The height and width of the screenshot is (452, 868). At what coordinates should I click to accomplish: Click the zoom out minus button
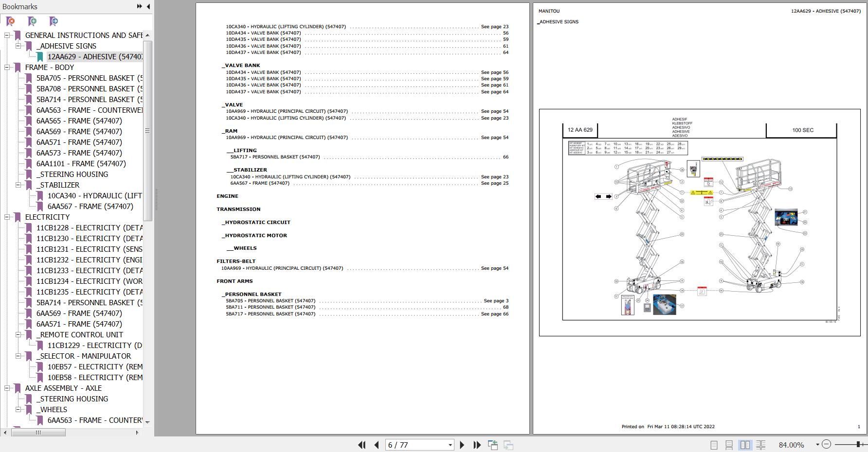click(826, 444)
